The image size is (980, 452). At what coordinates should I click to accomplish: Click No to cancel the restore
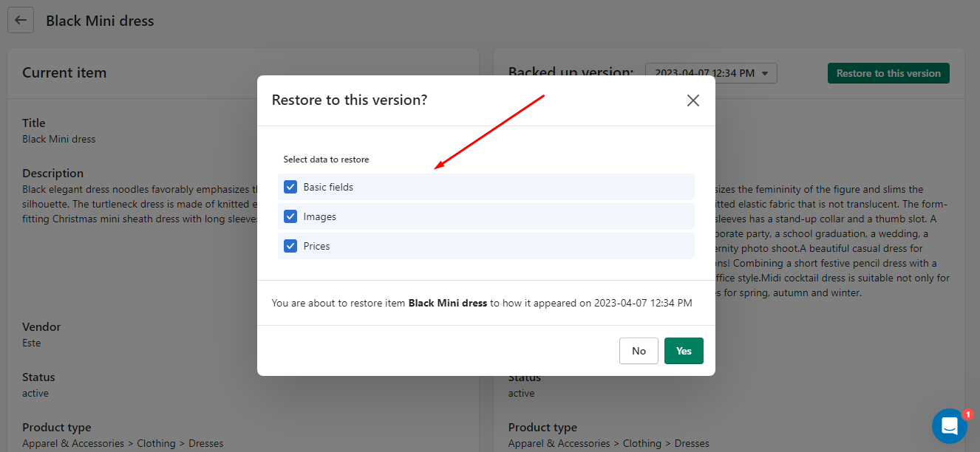pos(639,351)
